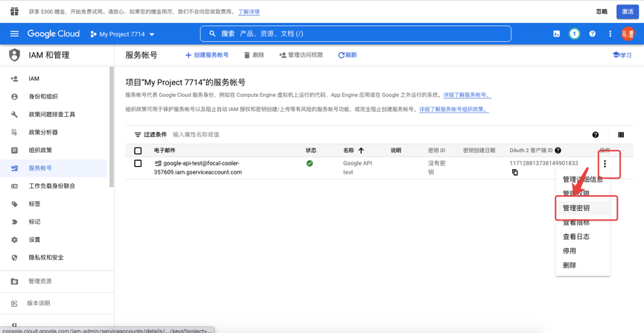Open the My Project 7714 project selector
Image resolution: width=644 pixels, height=333 pixels.
click(122, 34)
